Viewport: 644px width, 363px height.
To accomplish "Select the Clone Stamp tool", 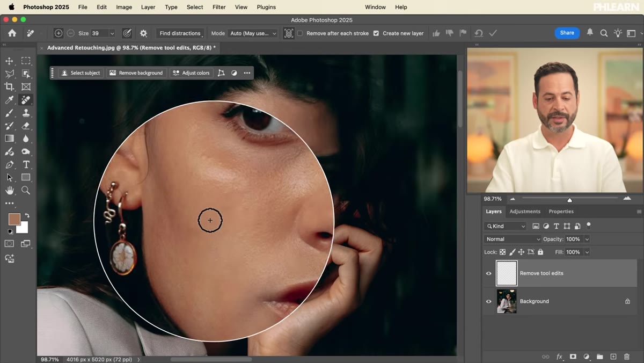I will [26, 113].
